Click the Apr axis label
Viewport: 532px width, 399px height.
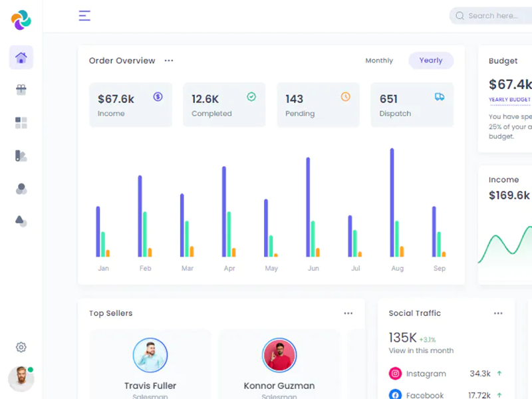229,269
